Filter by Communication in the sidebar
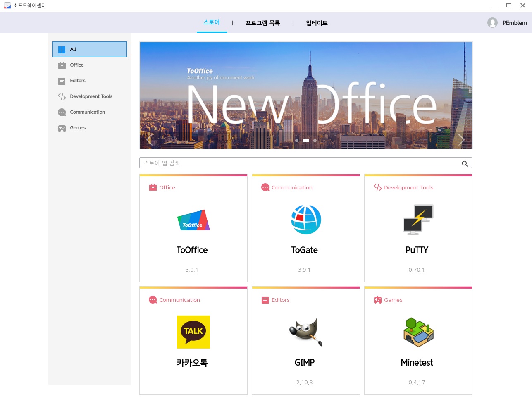Viewport: 532px width, 409px height. pos(87,112)
